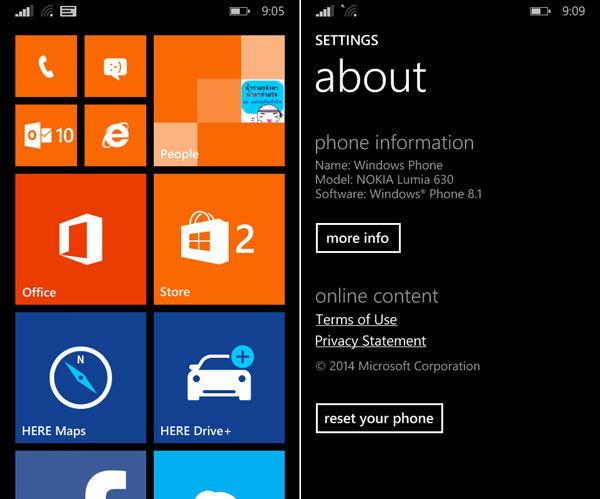
Task: Open the Phone dialer tile
Action: coord(46,66)
